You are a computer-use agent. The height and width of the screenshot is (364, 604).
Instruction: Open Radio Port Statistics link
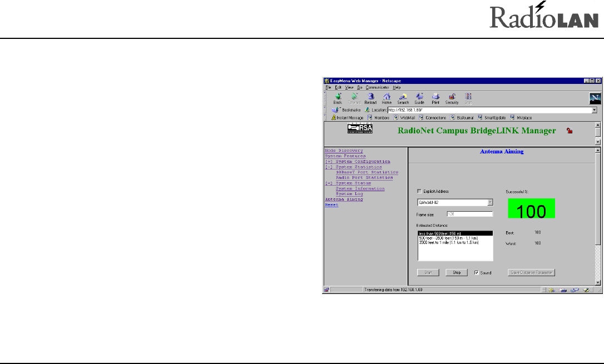pos(364,178)
